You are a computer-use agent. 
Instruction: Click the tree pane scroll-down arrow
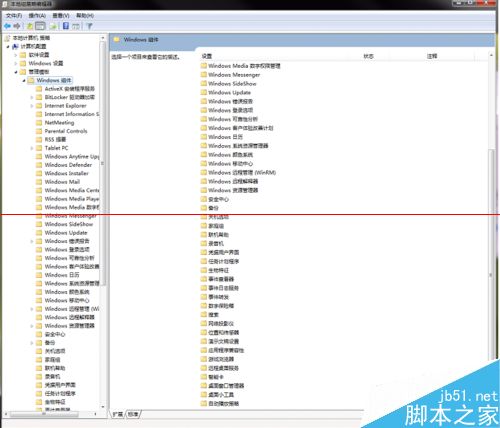[103, 407]
